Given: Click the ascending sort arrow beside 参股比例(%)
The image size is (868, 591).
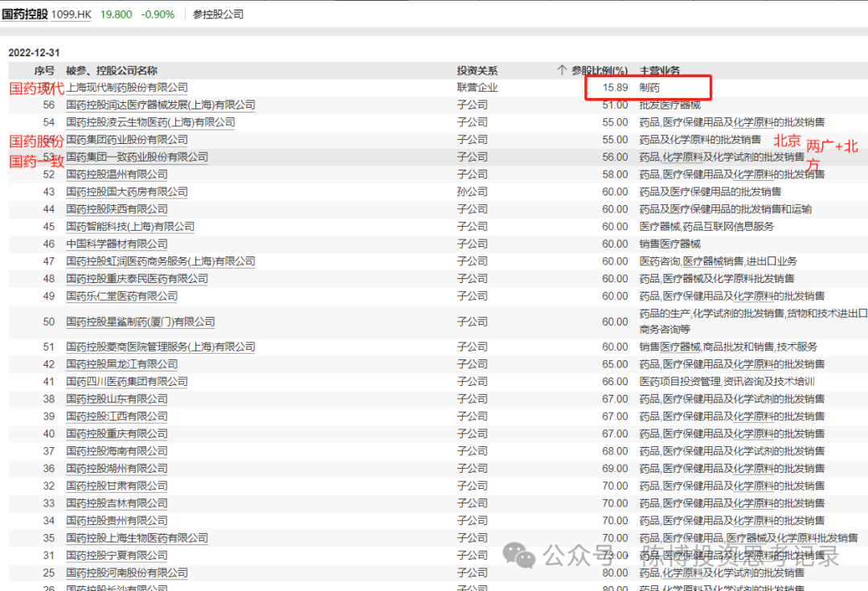Looking at the screenshot, I should pyautogui.click(x=562, y=70).
